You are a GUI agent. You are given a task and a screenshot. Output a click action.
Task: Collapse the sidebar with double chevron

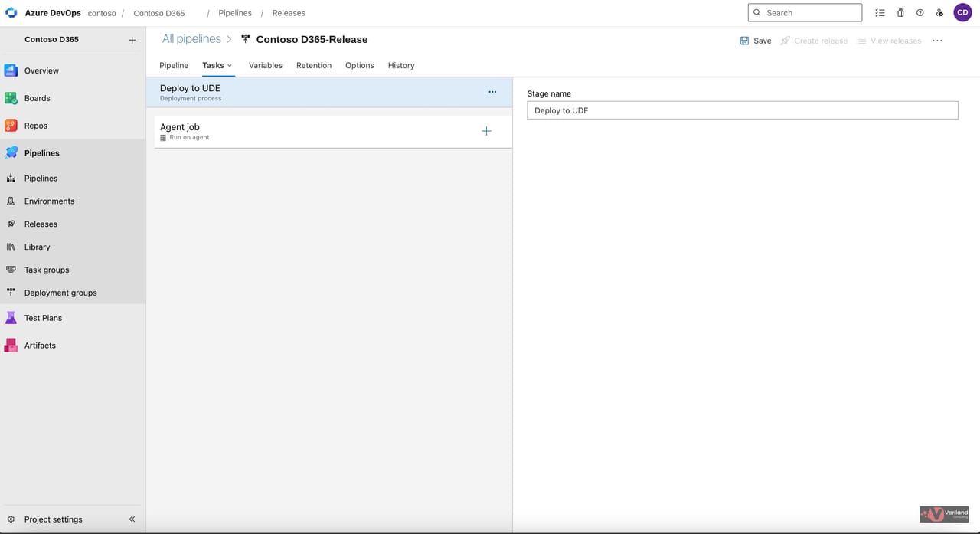tap(132, 519)
